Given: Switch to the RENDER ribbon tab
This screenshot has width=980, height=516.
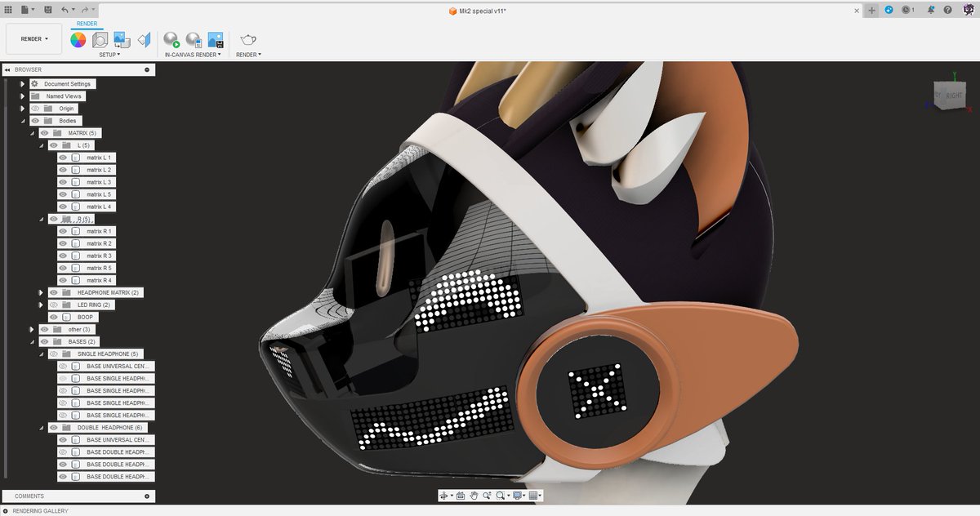Looking at the screenshot, I should click(x=87, y=24).
